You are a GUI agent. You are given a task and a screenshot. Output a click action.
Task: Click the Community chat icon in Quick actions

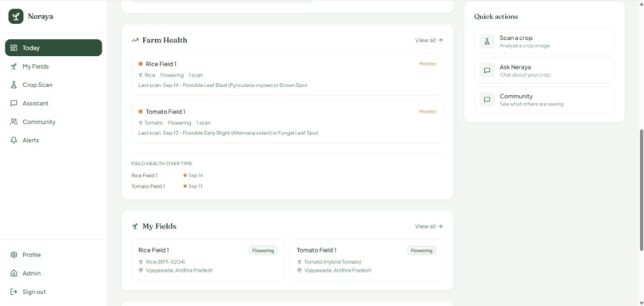point(487,99)
